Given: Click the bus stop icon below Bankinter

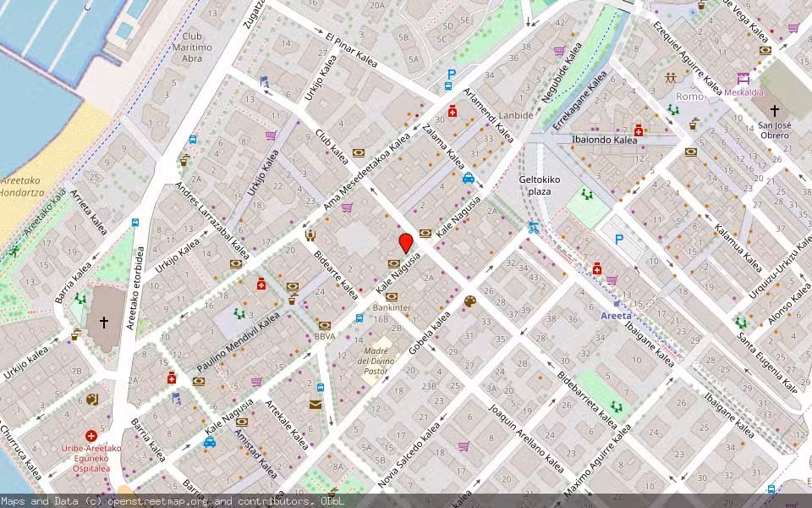Looking at the screenshot, I should click(x=359, y=317).
